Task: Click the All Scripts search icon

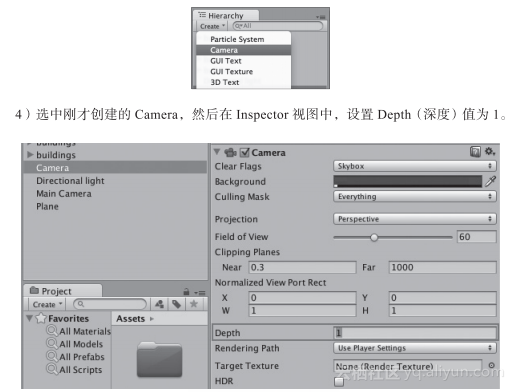Action: [x=52, y=369]
